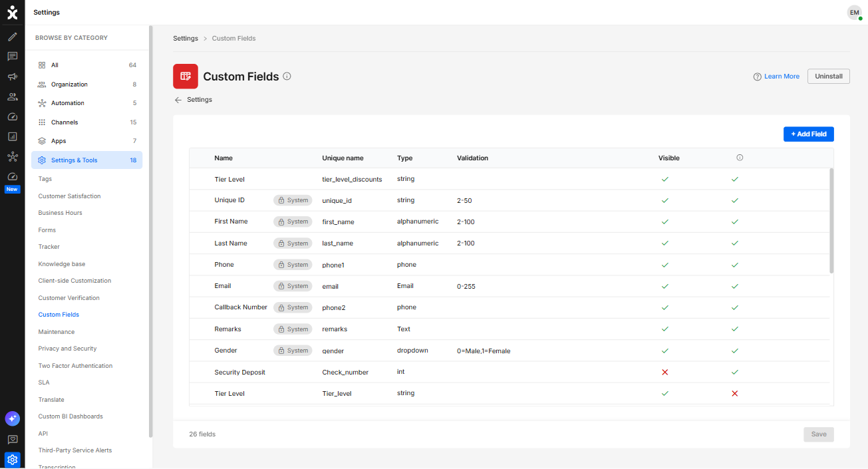Open Tags settings

(45, 179)
